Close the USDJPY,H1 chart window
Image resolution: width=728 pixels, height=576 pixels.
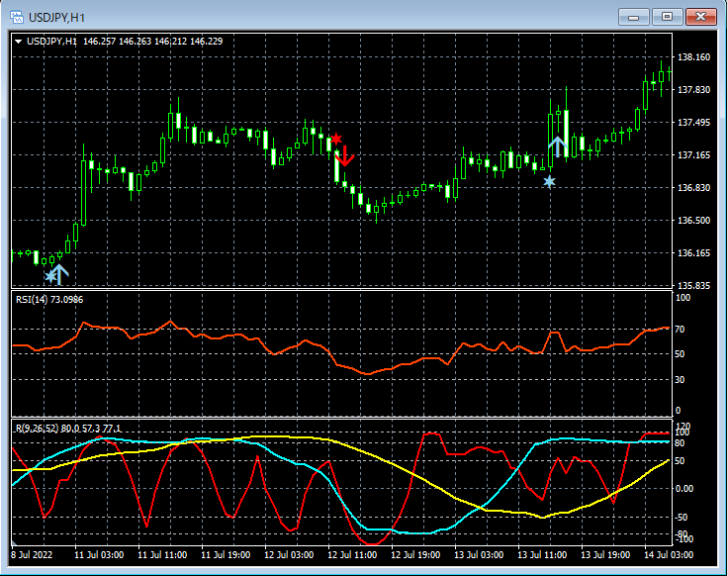700,17
